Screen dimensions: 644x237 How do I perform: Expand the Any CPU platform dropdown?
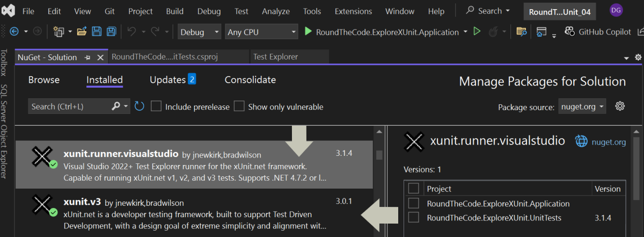coord(261,32)
